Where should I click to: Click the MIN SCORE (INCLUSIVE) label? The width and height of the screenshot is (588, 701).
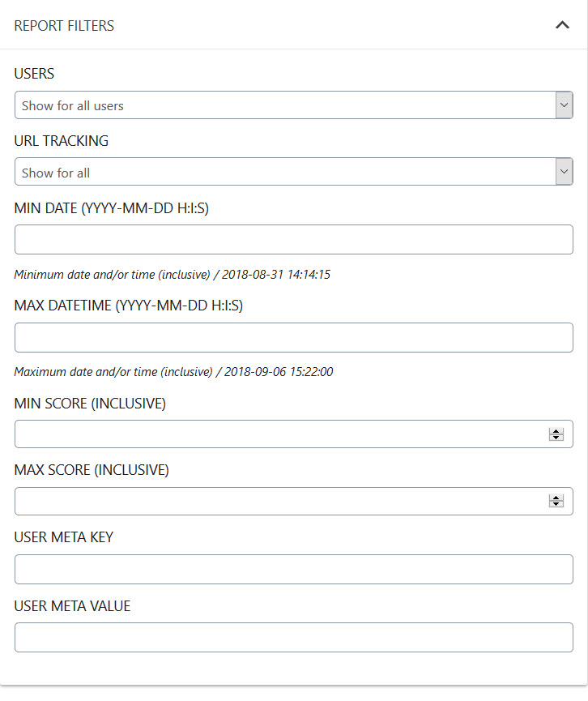point(90,404)
